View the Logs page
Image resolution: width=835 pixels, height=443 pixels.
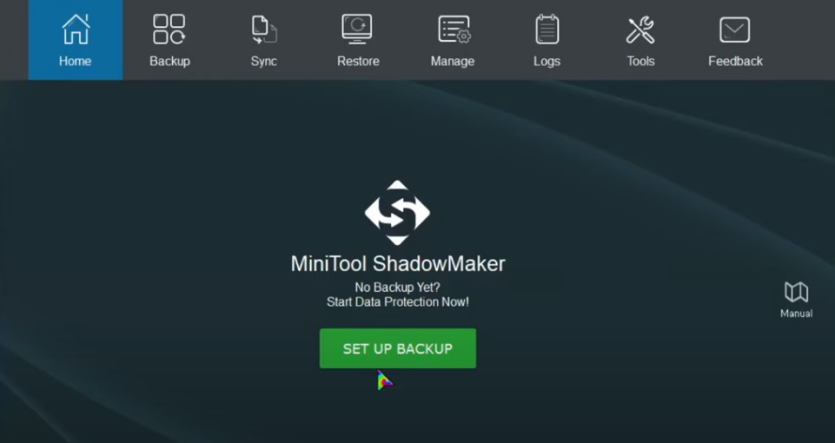tap(547, 40)
